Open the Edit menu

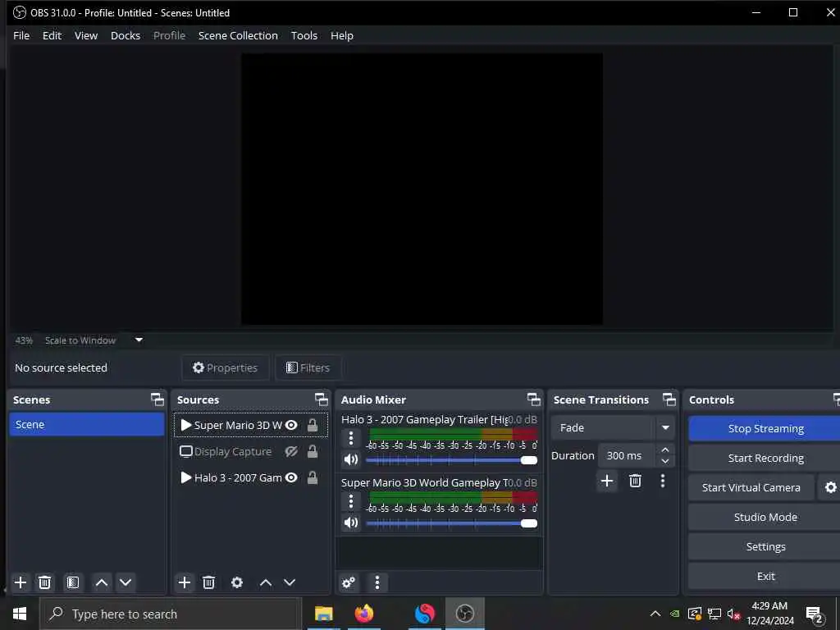pos(52,35)
